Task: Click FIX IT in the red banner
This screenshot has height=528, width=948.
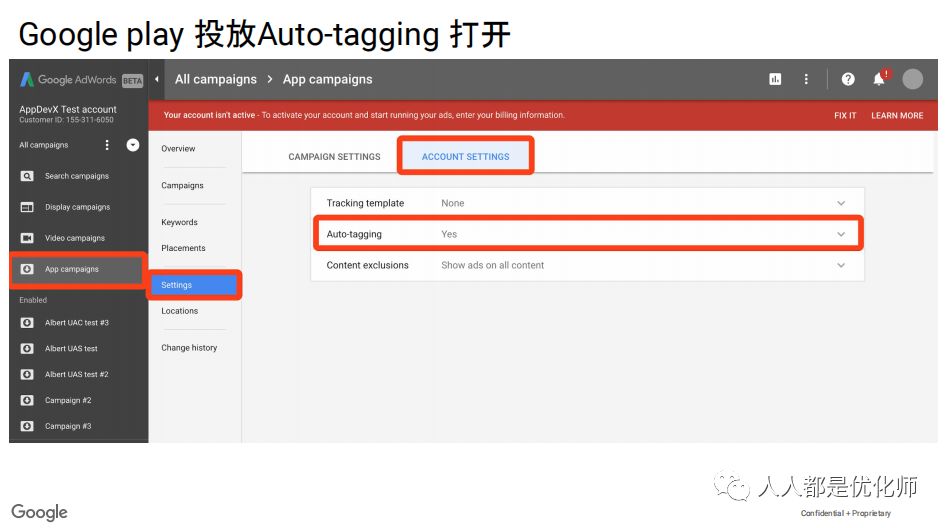Action: pos(845,116)
